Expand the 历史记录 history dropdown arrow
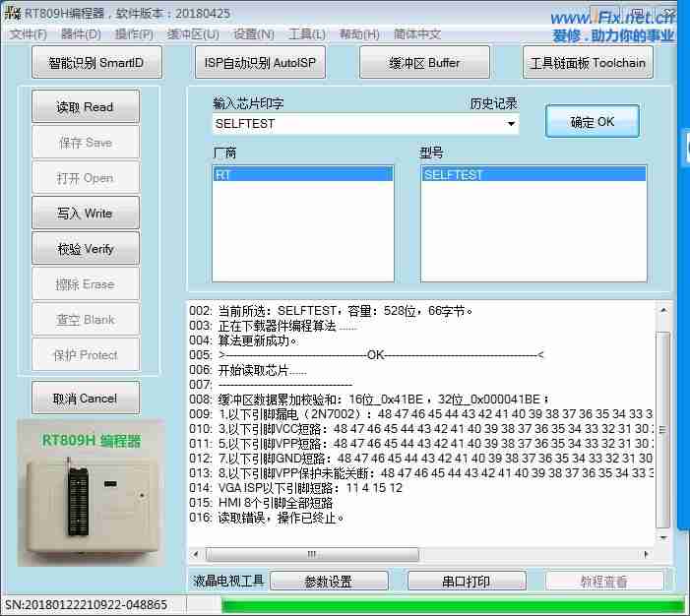Screen dimensions: 690x616 point(511,124)
